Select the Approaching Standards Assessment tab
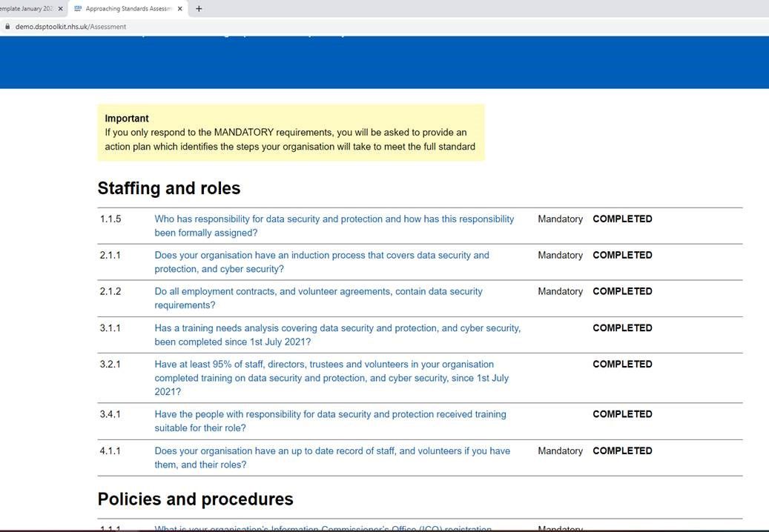This screenshot has width=769, height=532. (x=125, y=8)
